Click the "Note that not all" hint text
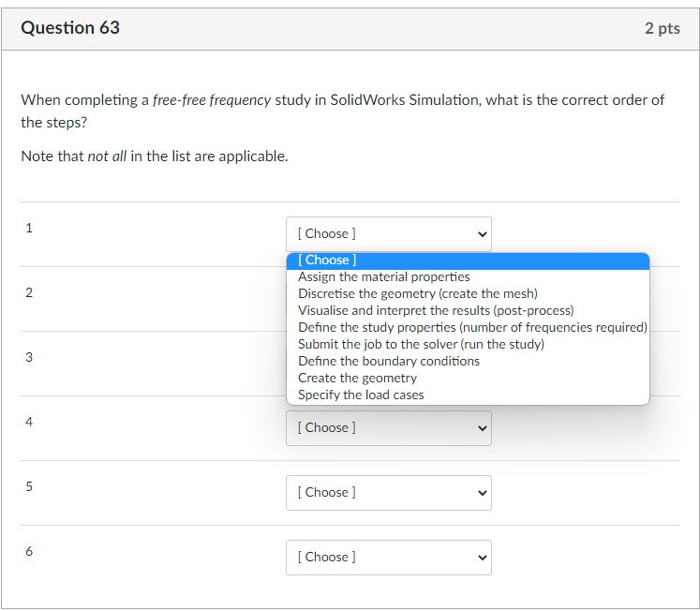This screenshot has height=611, width=700. [x=155, y=156]
